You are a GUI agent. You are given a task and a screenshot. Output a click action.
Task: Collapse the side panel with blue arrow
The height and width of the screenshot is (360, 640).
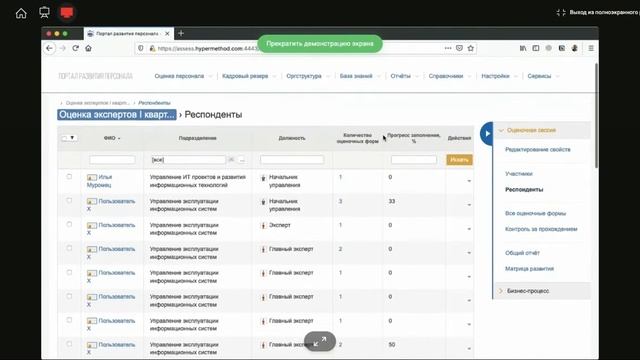[487, 133]
